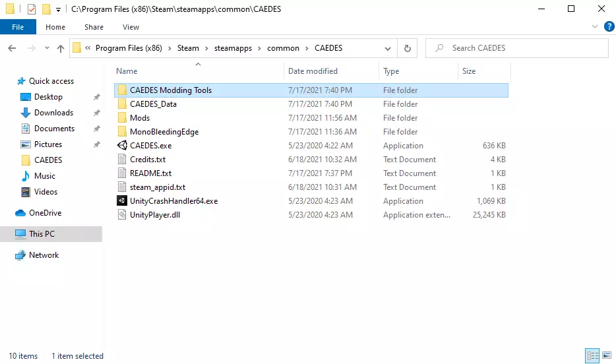Customize Quick Access Toolbar dropdown arrow
This screenshot has width=616, height=364.
58,9
